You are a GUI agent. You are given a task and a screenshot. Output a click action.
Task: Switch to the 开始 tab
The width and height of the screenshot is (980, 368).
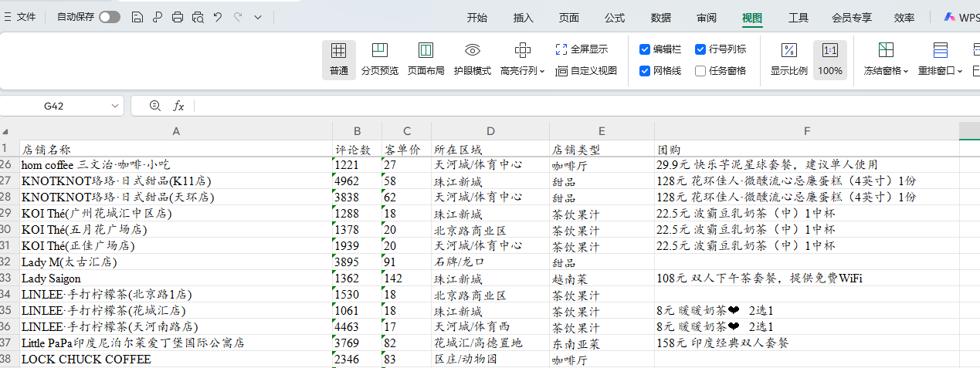[x=477, y=18]
